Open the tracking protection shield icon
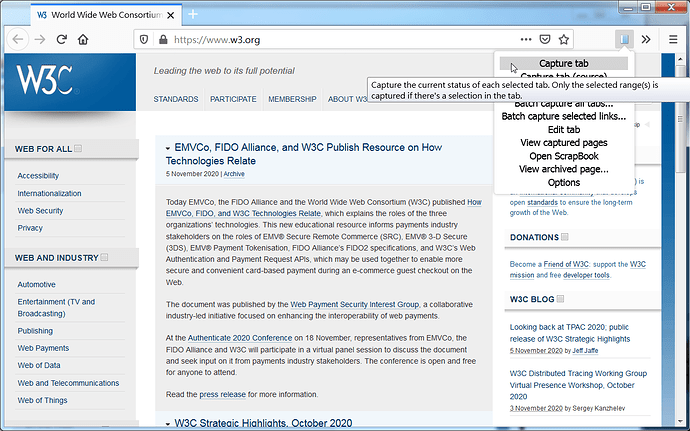This screenshot has width=690, height=431. [144, 40]
